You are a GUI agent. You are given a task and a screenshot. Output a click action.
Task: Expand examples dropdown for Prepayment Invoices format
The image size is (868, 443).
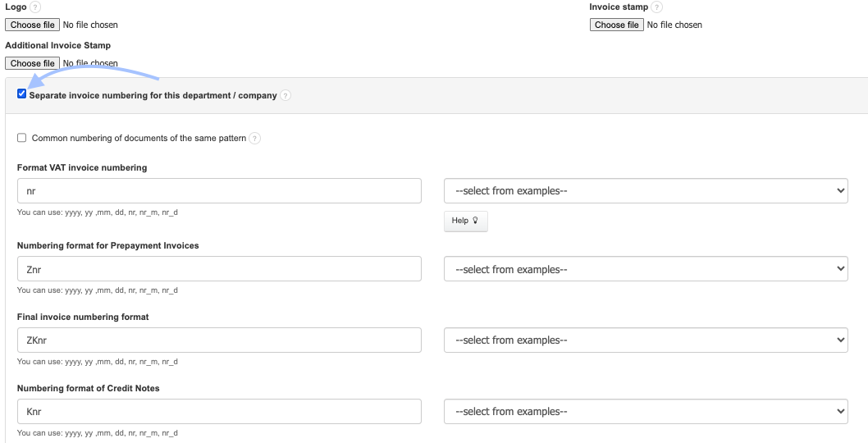coord(646,269)
